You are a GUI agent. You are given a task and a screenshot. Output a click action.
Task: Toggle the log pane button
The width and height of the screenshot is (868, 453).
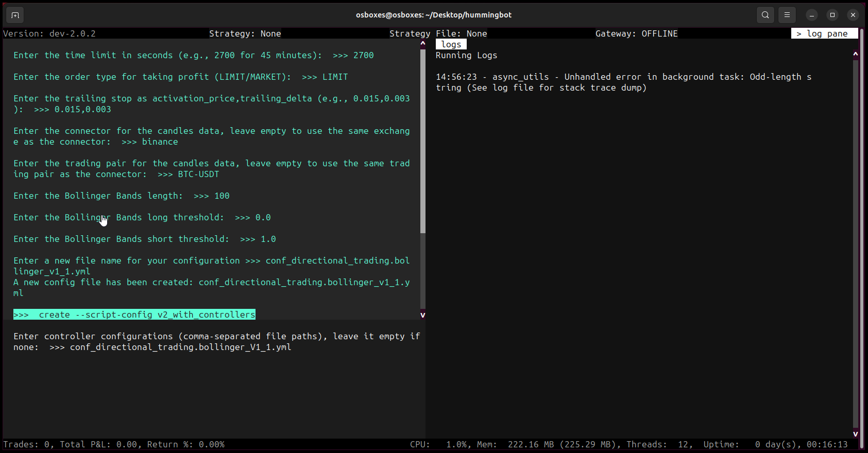click(824, 33)
